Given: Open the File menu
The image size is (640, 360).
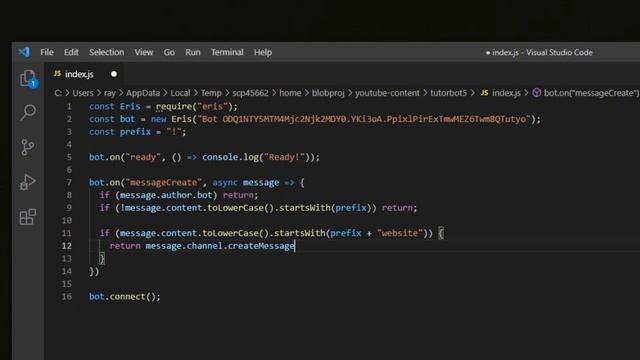Looking at the screenshot, I should click(x=47, y=52).
